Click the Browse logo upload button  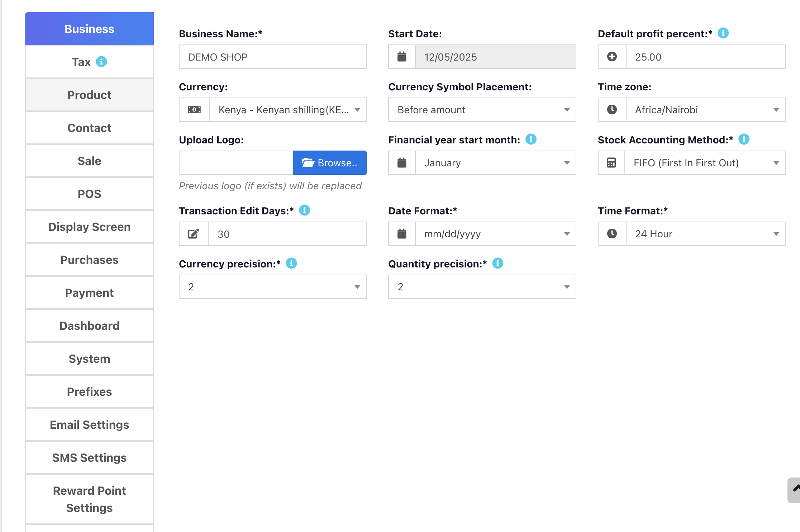click(329, 163)
